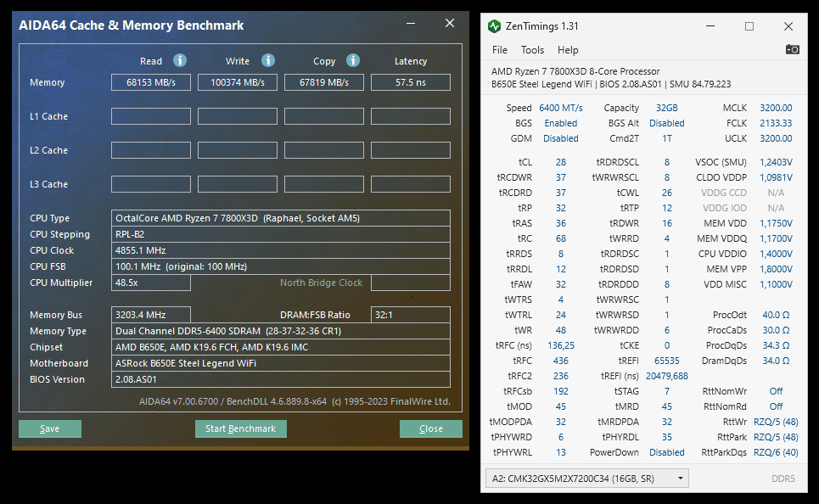Click the Cmd2T value 1T
Screen dimensions: 819x504
(x=667, y=138)
